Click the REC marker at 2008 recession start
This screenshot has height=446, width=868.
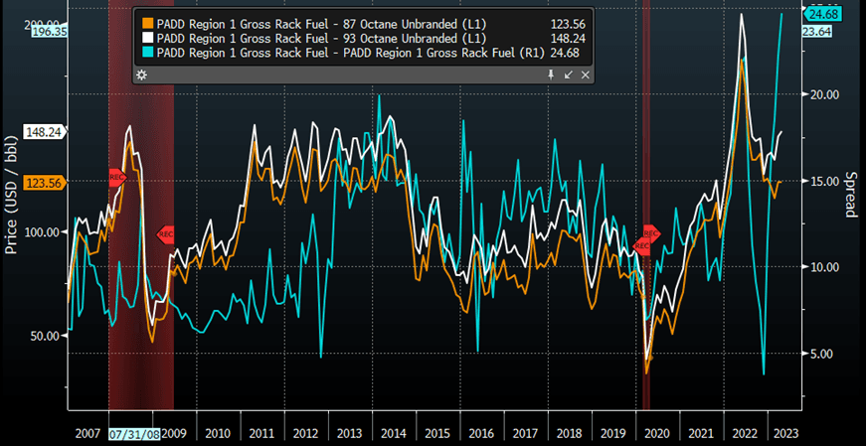point(117,177)
